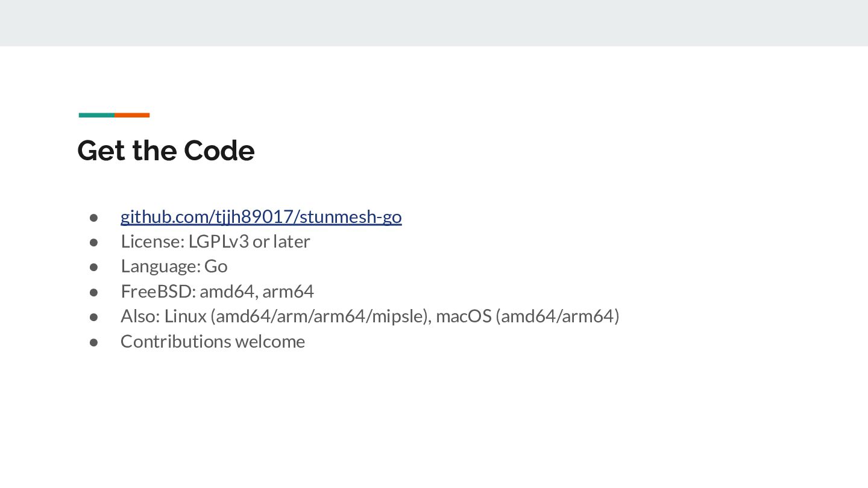Image resolution: width=868 pixels, height=488 pixels.
Task: Click 'macOS (amd64/arm64)' text
Action: 527,316
